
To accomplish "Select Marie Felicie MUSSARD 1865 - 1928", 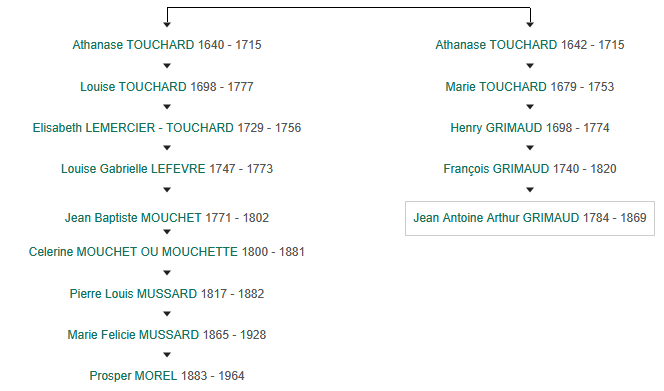I will click(x=167, y=335).
